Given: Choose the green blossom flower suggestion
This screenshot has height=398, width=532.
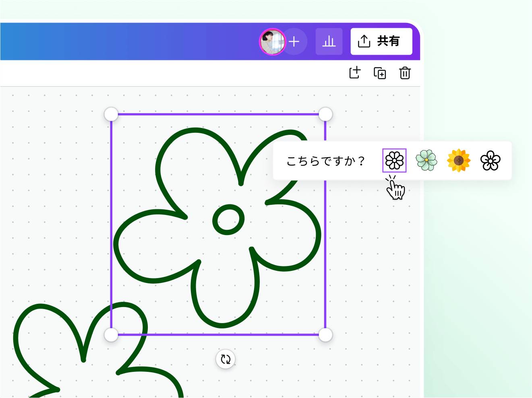Looking at the screenshot, I should pyautogui.click(x=426, y=161).
